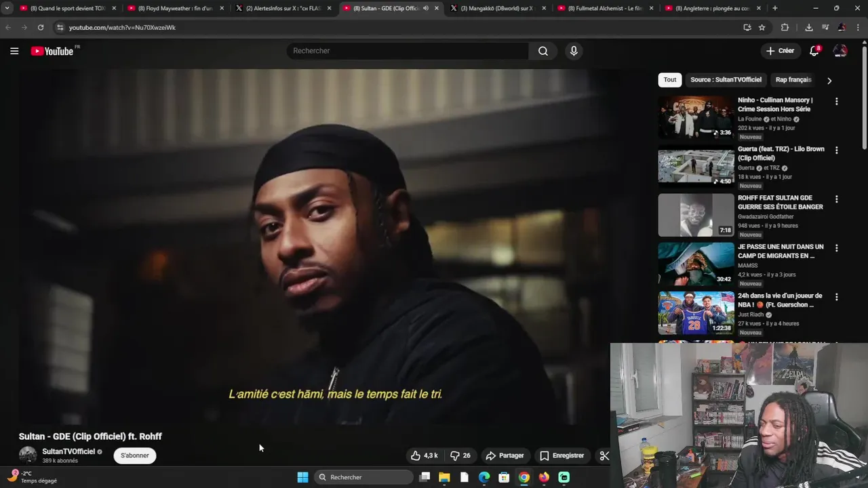868x488 pixels.
Task: Open the Créer dropdown button
Action: [780, 51]
